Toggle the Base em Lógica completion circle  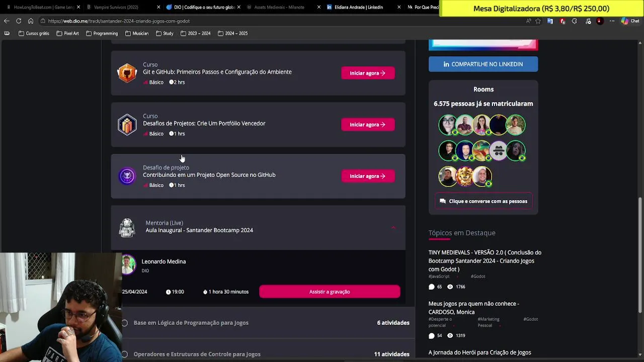coord(125,323)
